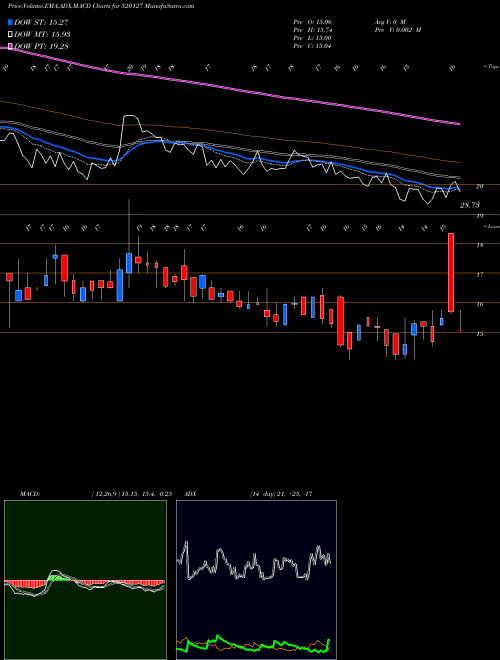Click the Pre O open value
Viewport: 500px width, 660px height.
click(x=314, y=21)
